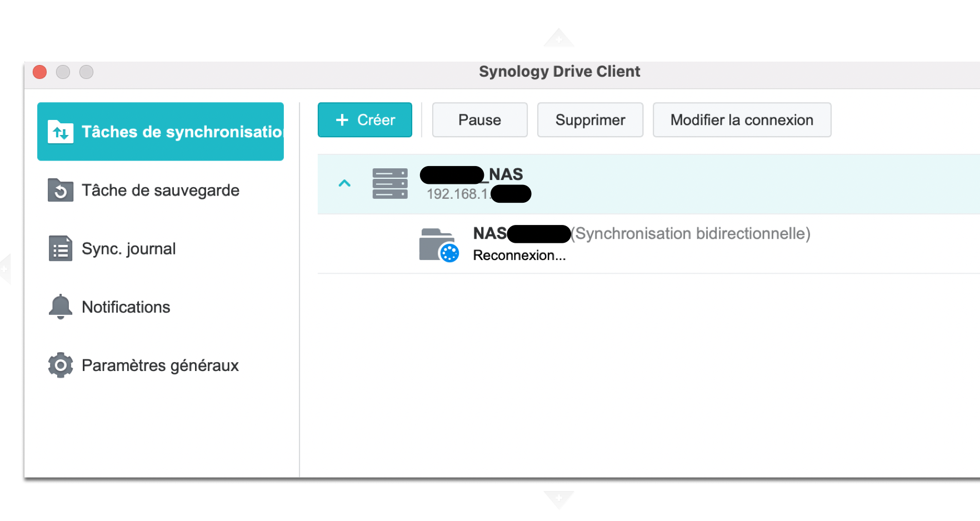This screenshot has height=521, width=980.
Task: Click the Notifications bell icon
Action: tap(61, 307)
